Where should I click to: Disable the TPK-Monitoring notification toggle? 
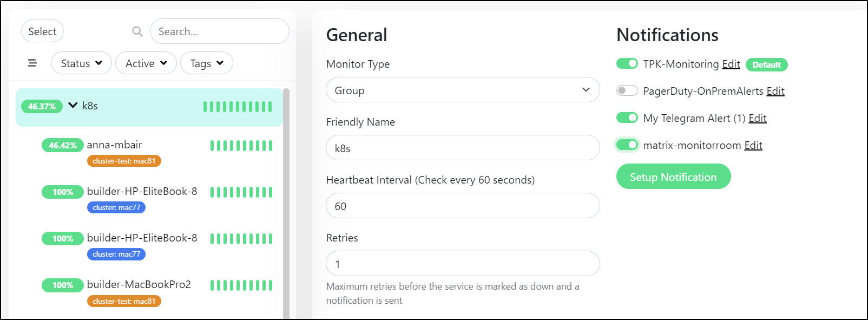627,64
